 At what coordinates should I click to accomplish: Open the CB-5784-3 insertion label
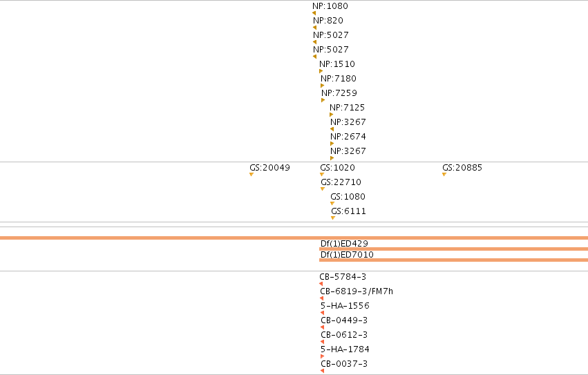(343, 277)
